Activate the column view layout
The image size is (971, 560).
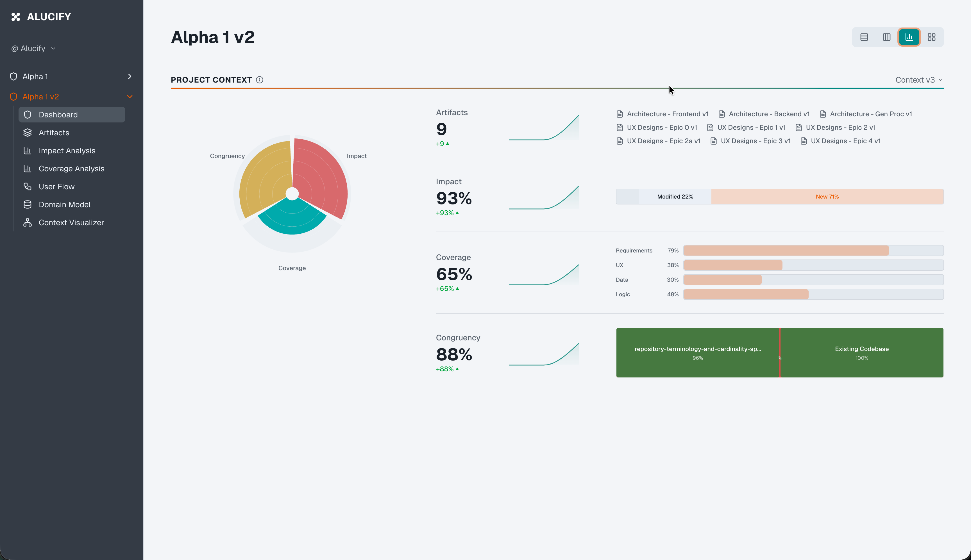(x=886, y=37)
